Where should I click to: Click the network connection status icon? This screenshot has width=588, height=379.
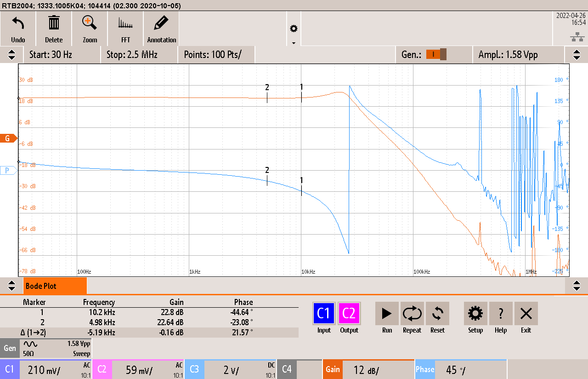click(577, 37)
